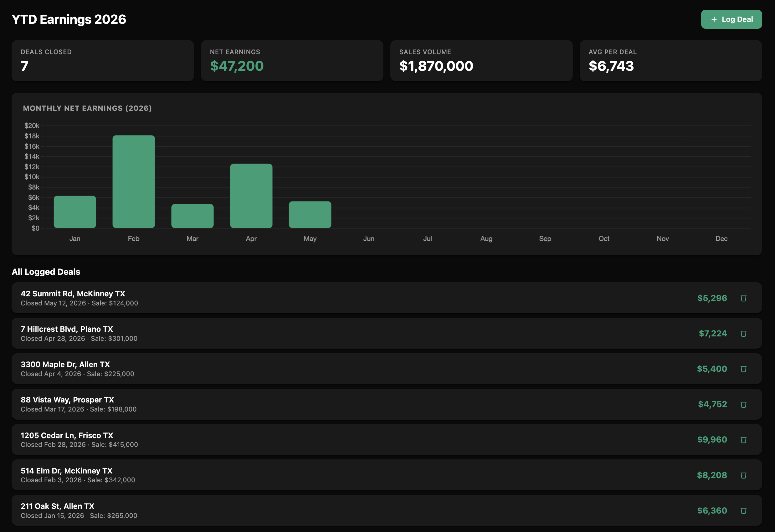Click the $6,360 earnings amount
Image resolution: width=775 pixels, height=532 pixels.
[x=712, y=510]
